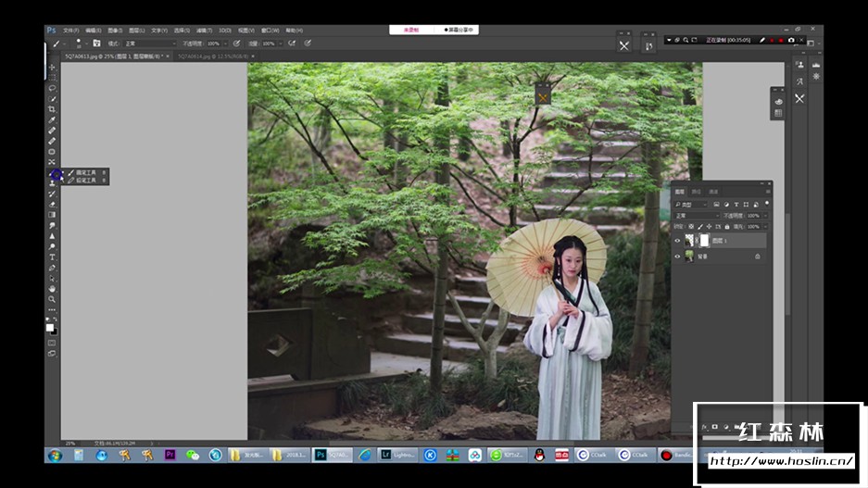Toggle visibility of the 背景 layer
The width and height of the screenshot is (868, 488).
pos(677,256)
